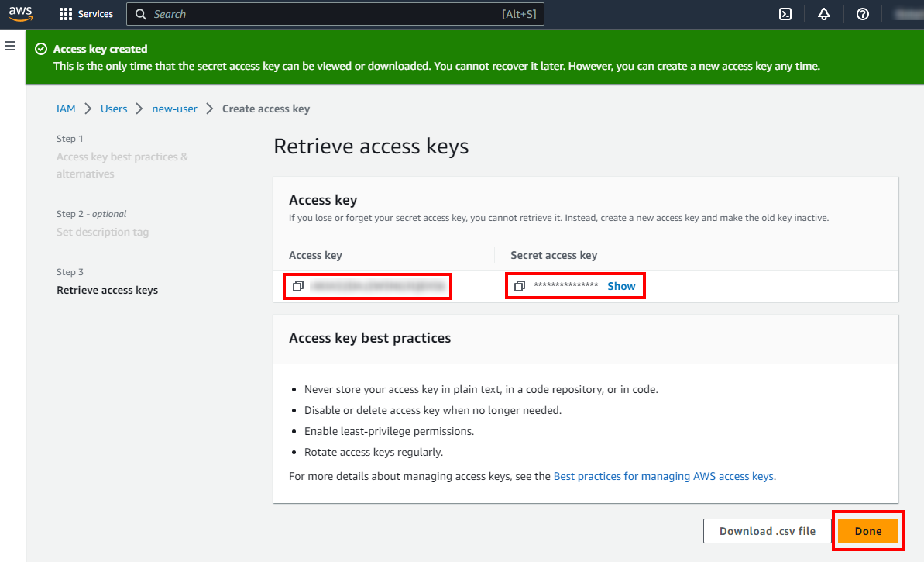Viewport: 924px width, 562px height.
Task: Select Step 2 Set description tag
Action: [102, 232]
